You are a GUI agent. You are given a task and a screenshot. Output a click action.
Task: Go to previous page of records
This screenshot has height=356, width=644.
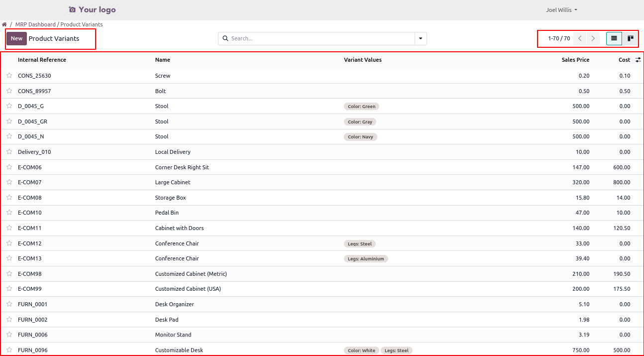pos(580,38)
